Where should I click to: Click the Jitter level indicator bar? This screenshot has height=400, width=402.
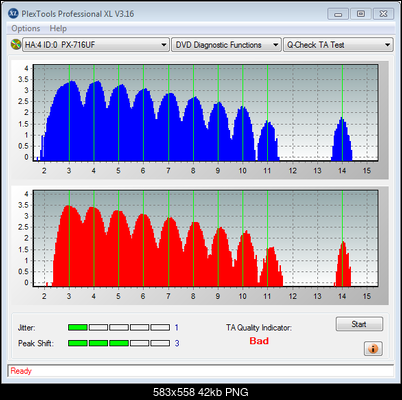click(119, 327)
